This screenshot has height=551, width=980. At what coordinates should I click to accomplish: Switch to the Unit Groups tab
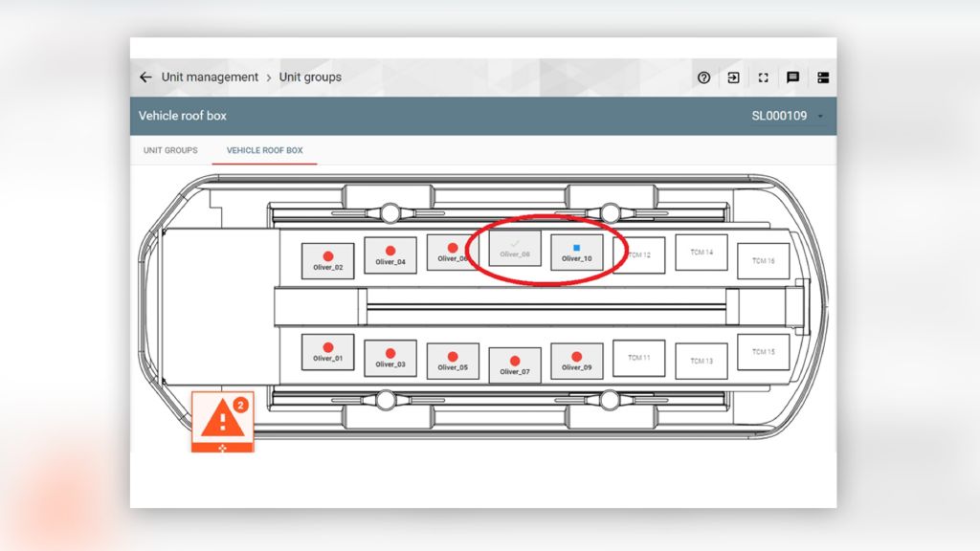pos(170,150)
